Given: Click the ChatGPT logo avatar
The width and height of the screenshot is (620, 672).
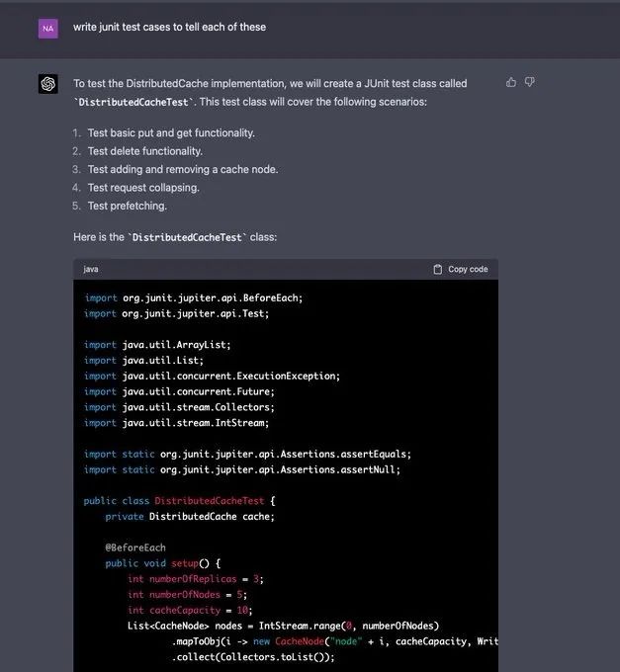Looking at the screenshot, I should 48,84.
